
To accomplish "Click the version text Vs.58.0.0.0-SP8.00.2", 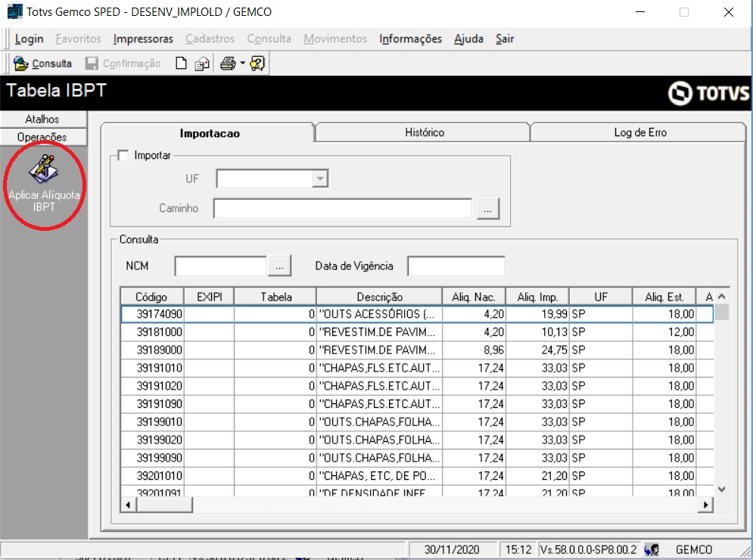I will click(588, 549).
